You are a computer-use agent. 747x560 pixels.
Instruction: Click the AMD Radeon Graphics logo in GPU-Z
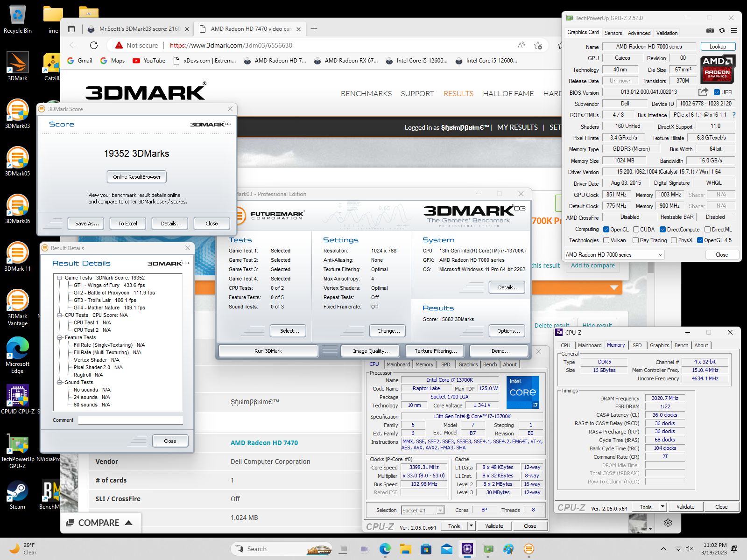[718, 69]
